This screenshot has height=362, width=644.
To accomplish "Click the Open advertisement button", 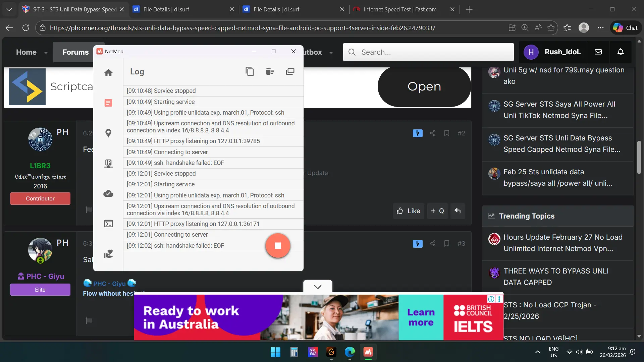I will tap(424, 86).
